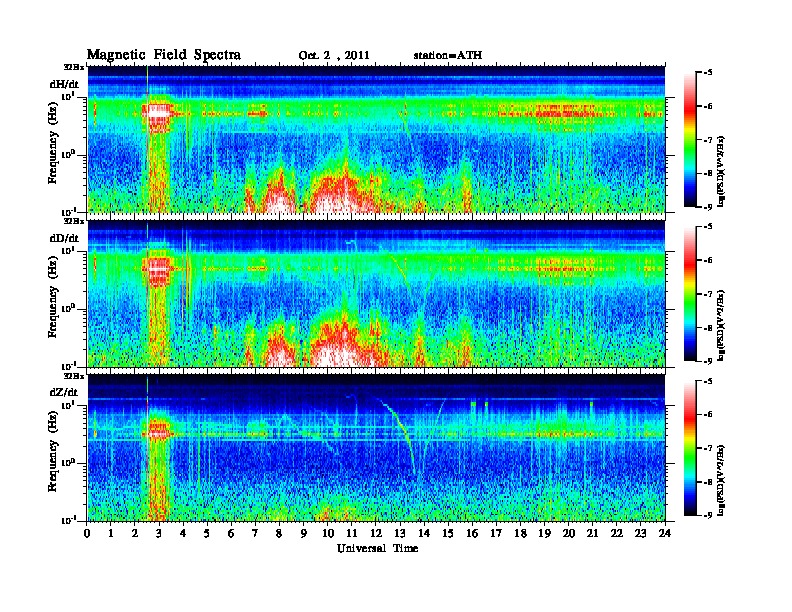Click the dD/dt spectrogram plot area
The width and height of the screenshot is (792, 612).
click(x=376, y=293)
